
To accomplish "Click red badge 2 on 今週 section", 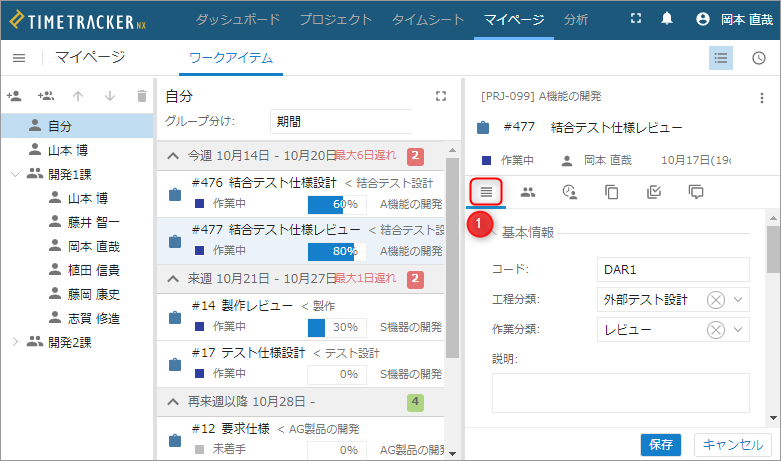I will (x=415, y=156).
